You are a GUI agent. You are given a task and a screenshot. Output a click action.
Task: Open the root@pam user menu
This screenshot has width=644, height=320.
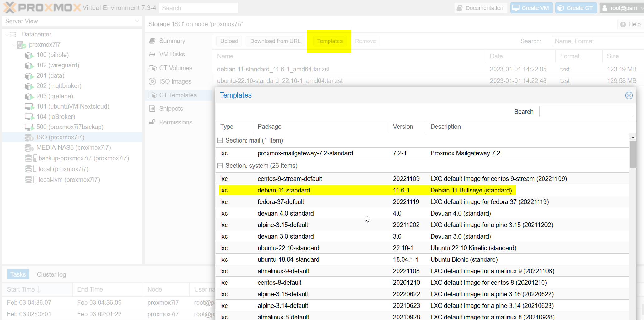coord(621,8)
